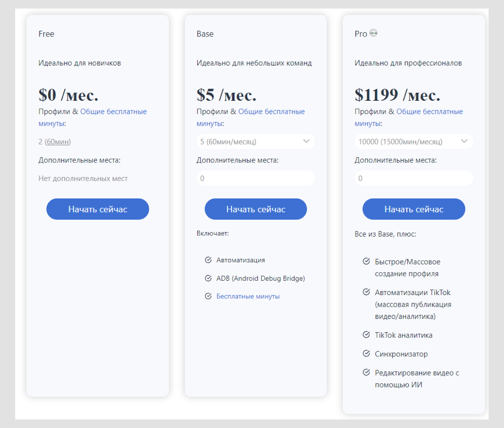This screenshot has width=504, height=428.
Task: Click text Идеально для новичков
Action: 80,63
